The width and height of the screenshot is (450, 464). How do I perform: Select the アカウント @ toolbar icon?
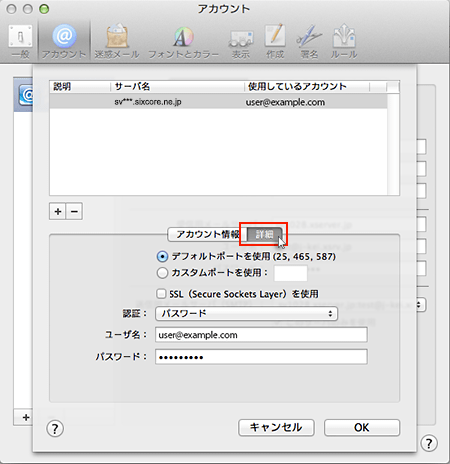64,41
